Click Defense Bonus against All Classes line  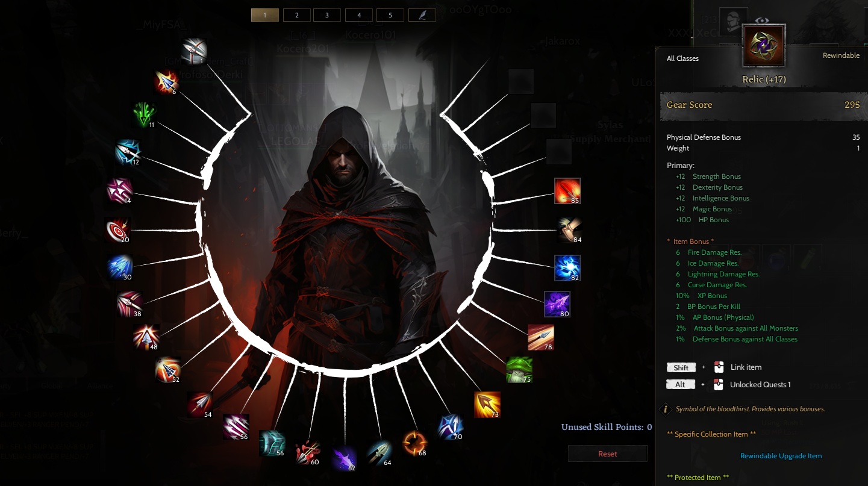click(x=736, y=339)
